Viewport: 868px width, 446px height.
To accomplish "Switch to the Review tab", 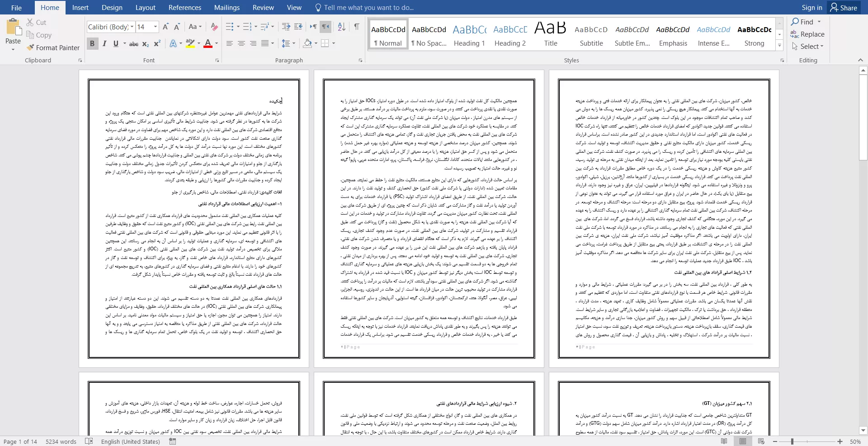I will pos(263,8).
